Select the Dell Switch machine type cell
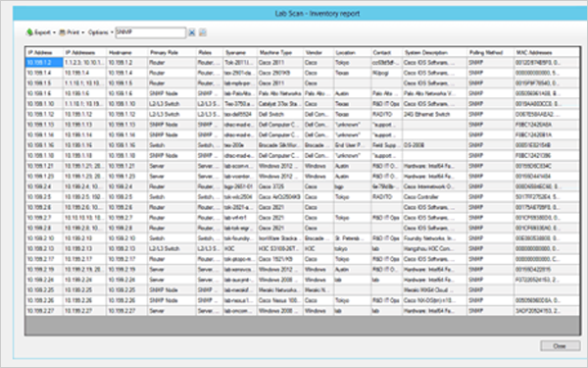Viewport: 588px width, 368px height. [x=280, y=114]
